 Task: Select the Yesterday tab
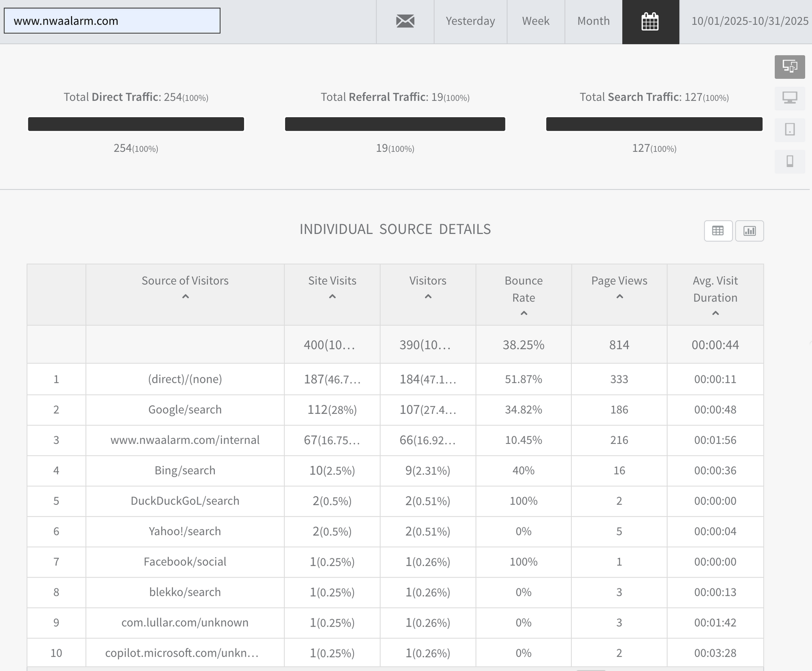[x=470, y=21]
